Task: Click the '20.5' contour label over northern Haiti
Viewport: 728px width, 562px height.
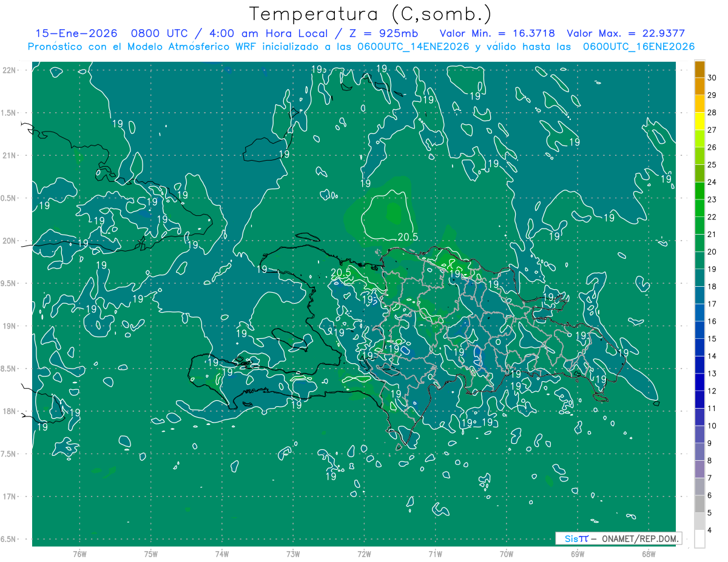Action: click(341, 273)
